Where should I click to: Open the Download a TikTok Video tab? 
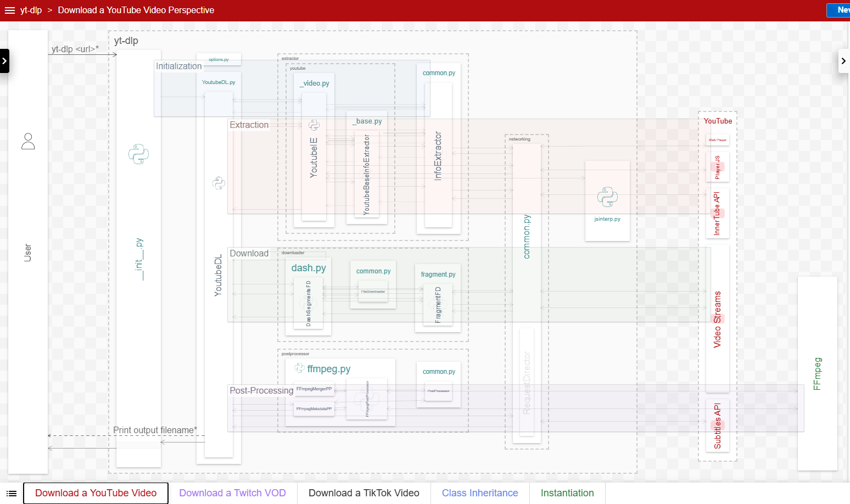click(x=364, y=493)
